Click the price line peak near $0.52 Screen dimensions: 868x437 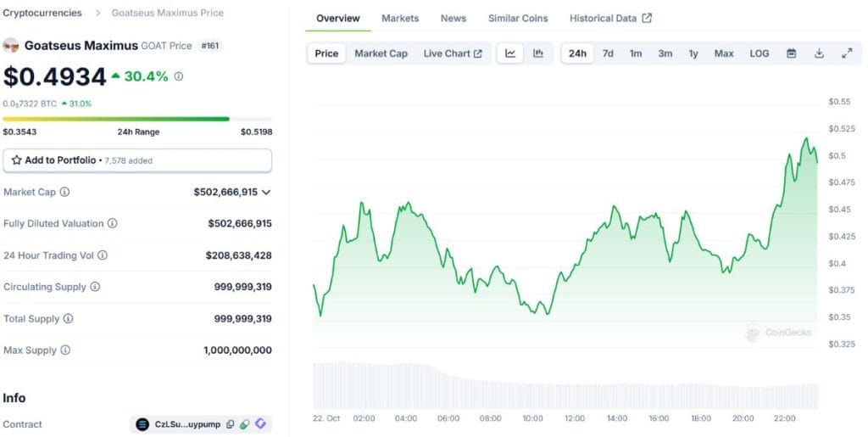(807, 138)
